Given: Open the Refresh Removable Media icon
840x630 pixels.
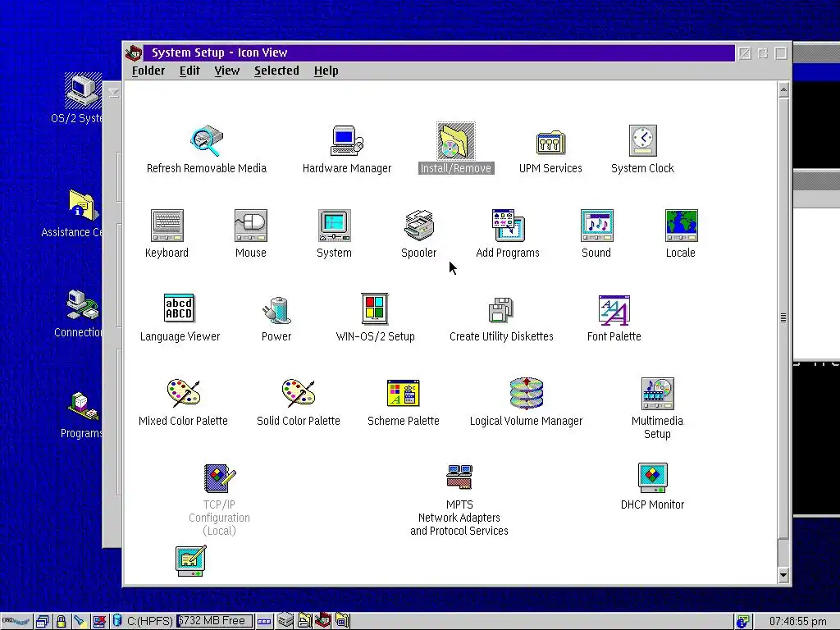Looking at the screenshot, I should [207, 141].
